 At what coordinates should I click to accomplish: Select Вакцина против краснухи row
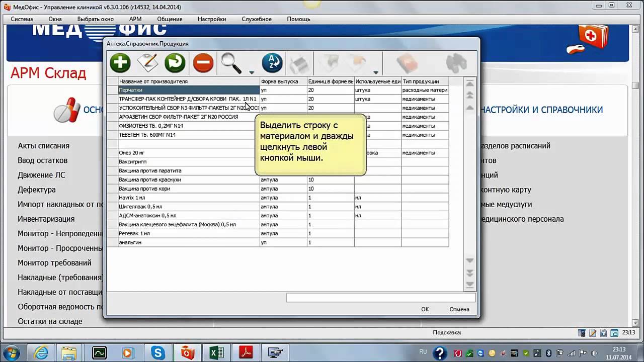point(278,179)
